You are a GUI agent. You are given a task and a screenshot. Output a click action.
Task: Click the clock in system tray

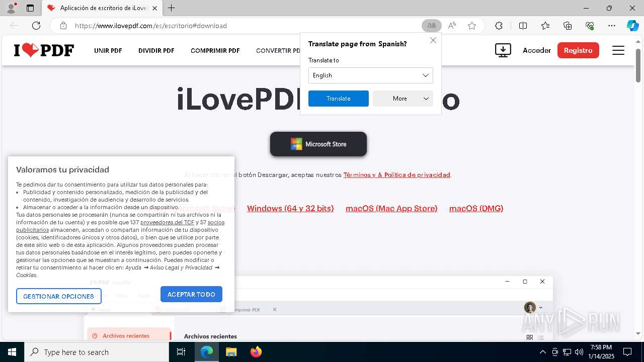[601, 352]
